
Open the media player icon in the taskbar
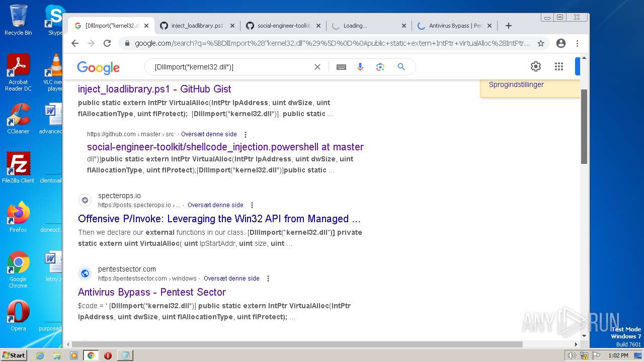click(x=74, y=355)
